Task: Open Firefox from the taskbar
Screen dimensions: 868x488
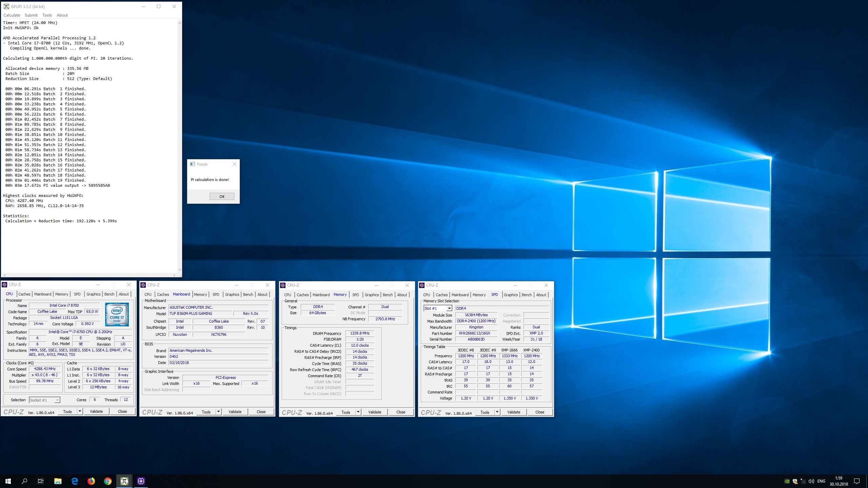Action: (x=91, y=481)
